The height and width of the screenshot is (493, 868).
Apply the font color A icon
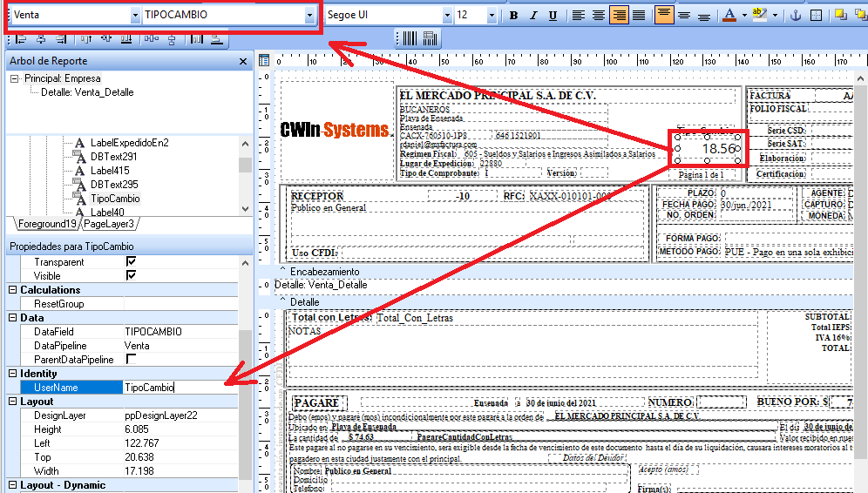pos(729,15)
